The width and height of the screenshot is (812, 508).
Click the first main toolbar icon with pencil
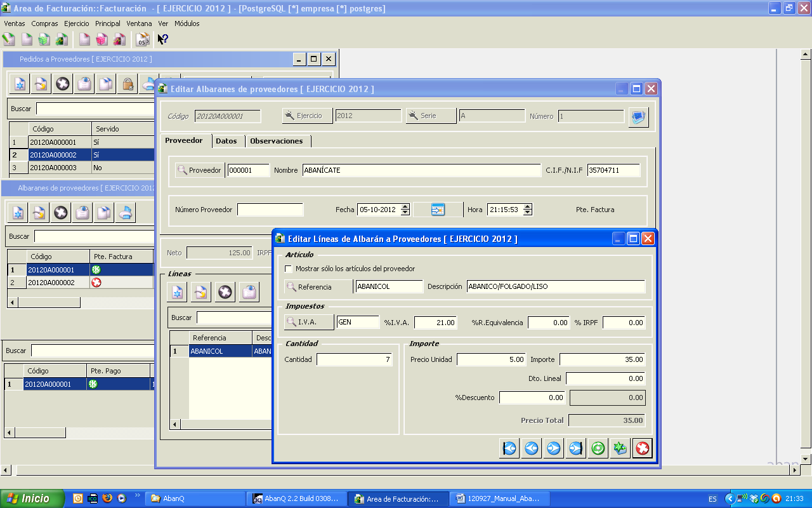coord(8,39)
